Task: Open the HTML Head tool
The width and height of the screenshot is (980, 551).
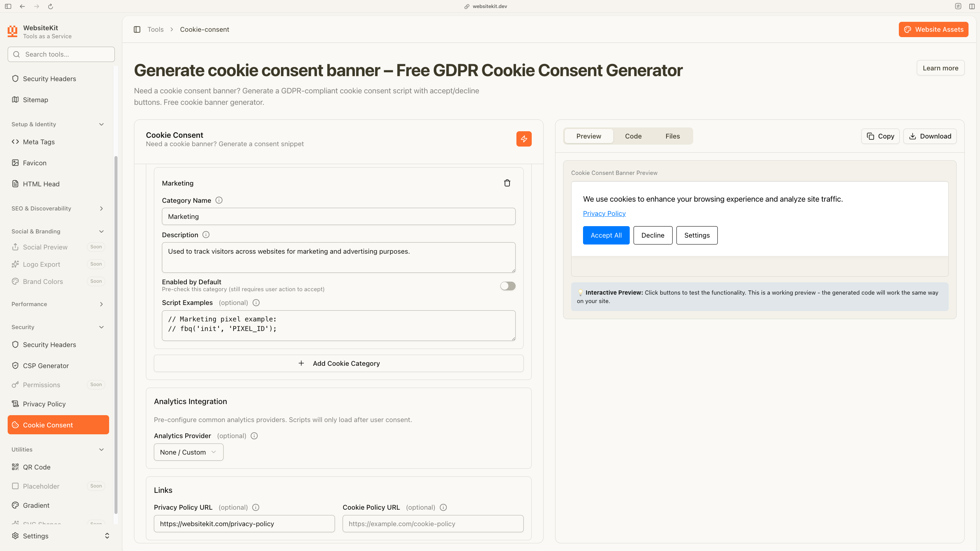Action: (40, 184)
